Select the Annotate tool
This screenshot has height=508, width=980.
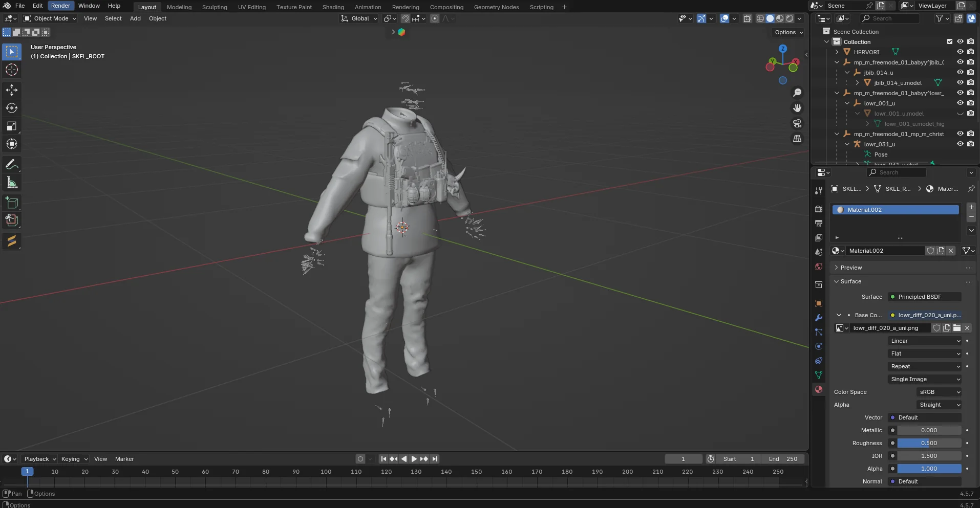click(12, 165)
